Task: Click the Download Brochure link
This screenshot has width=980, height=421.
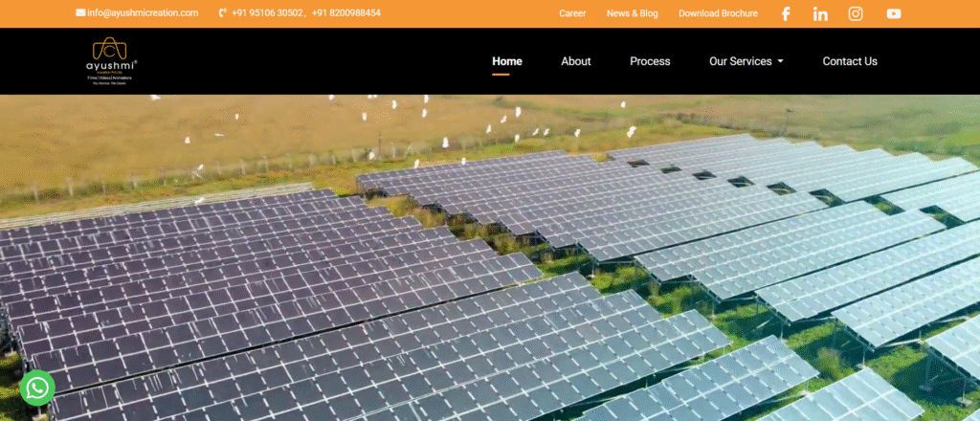Action: (718, 13)
